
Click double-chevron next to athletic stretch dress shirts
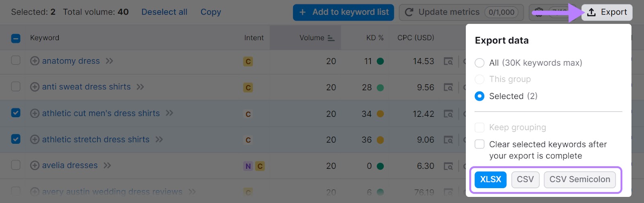click(159, 140)
